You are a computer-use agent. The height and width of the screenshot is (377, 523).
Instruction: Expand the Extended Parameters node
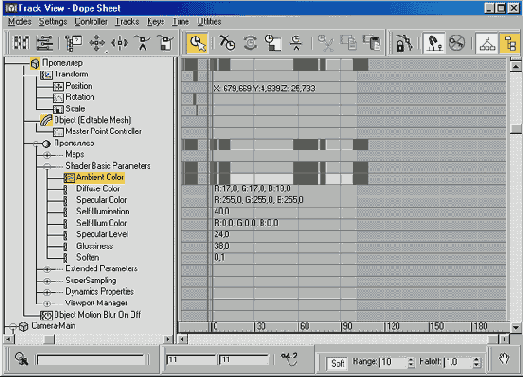[47, 269]
